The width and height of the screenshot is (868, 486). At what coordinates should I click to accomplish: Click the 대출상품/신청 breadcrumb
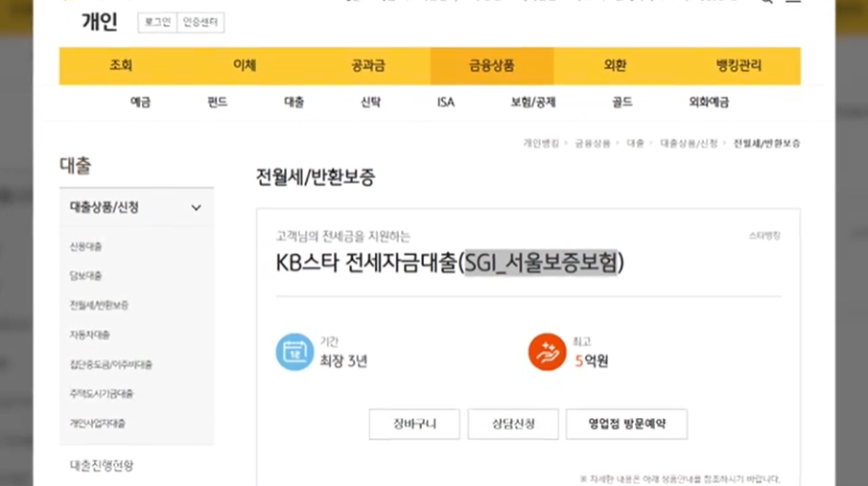click(689, 144)
